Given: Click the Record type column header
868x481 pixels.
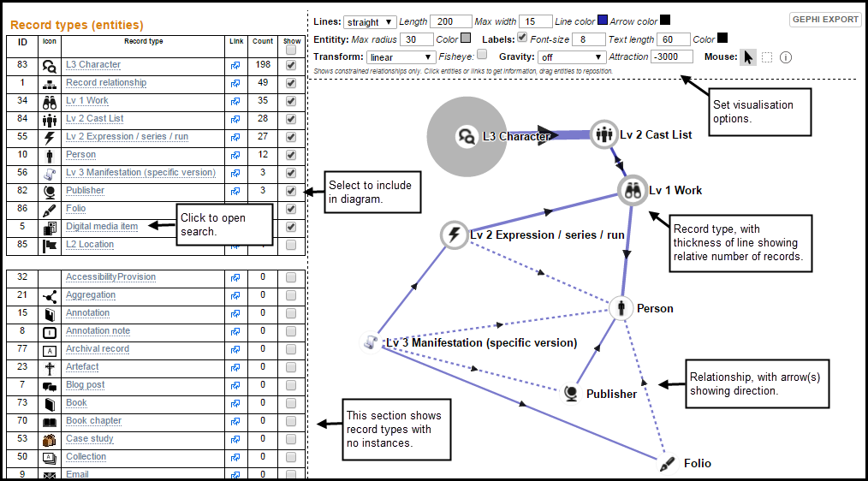Looking at the screenshot, I should 143,42.
